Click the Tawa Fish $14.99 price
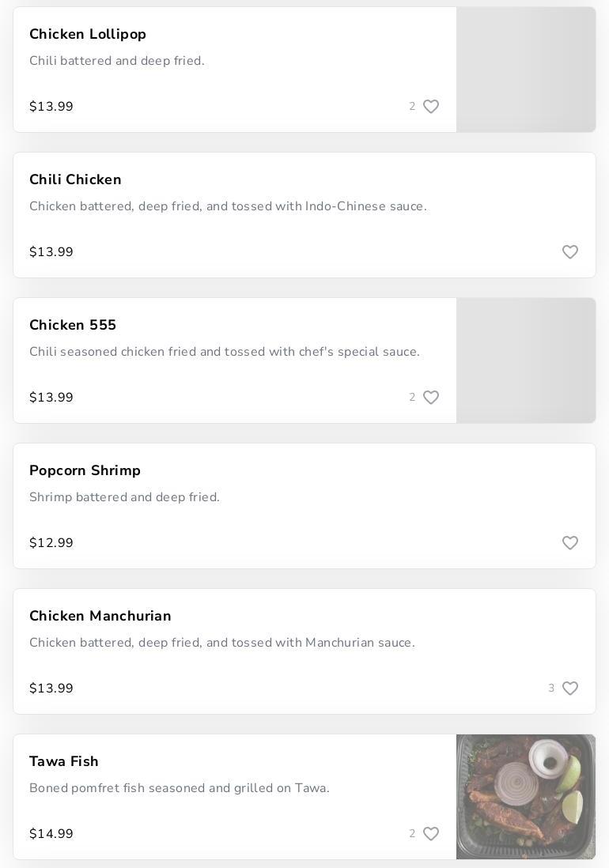The height and width of the screenshot is (868, 609). [51, 834]
